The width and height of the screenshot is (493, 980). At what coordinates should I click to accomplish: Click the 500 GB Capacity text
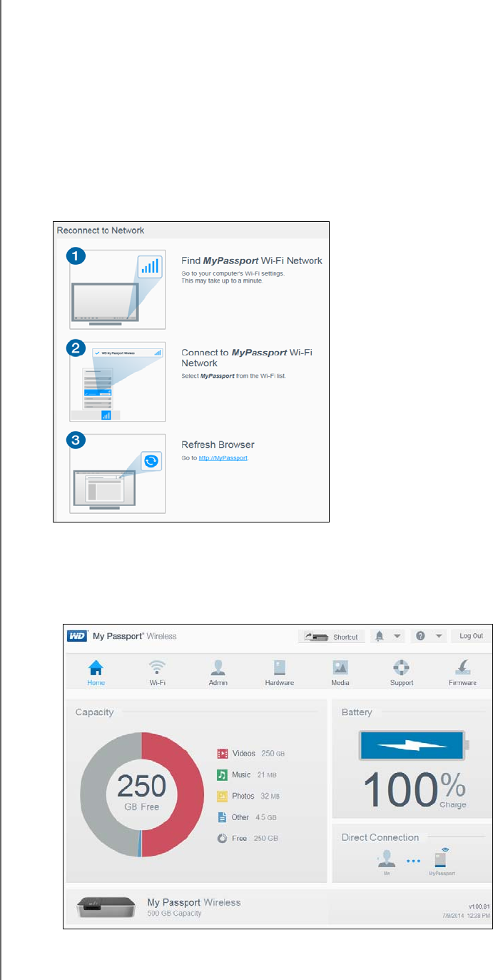[x=174, y=913]
